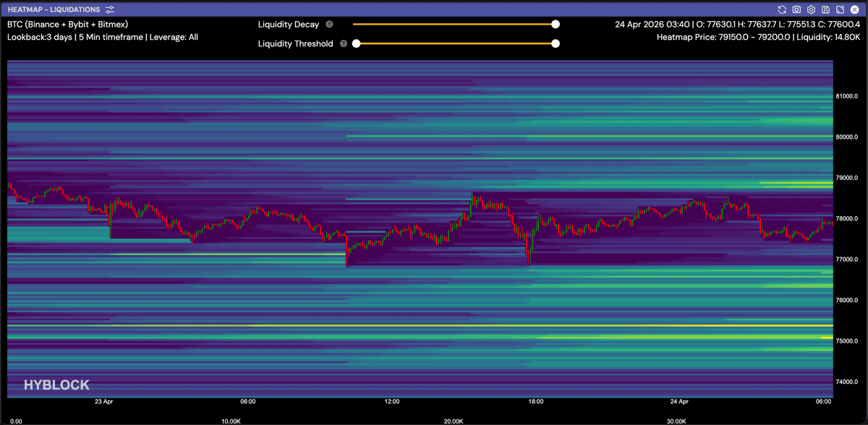
Task: Click the 24 Apr date axis label
Action: coord(680,401)
